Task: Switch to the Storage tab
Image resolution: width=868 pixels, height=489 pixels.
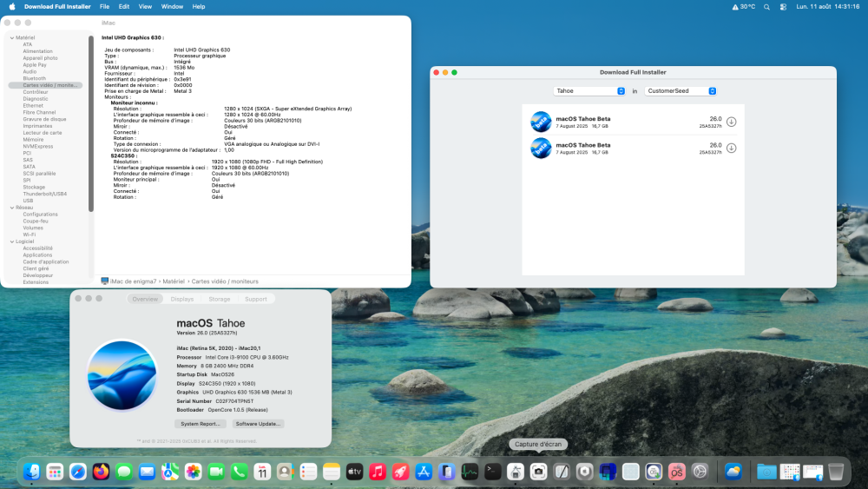Action: 220,299
